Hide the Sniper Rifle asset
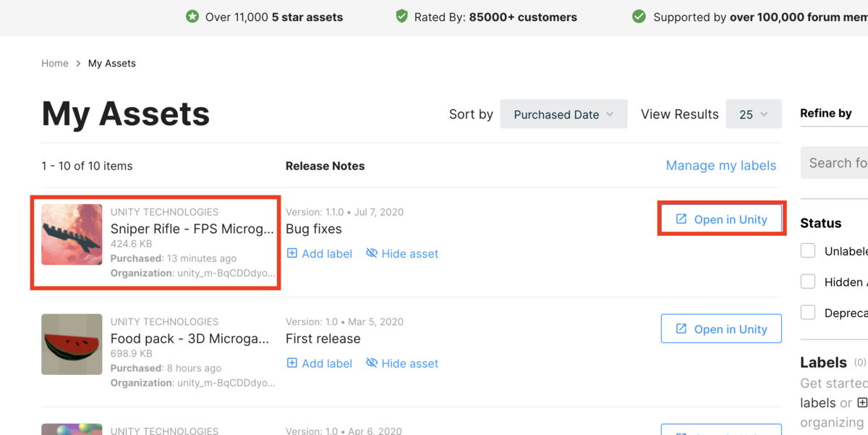This screenshot has width=868, height=435. coord(402,253)
